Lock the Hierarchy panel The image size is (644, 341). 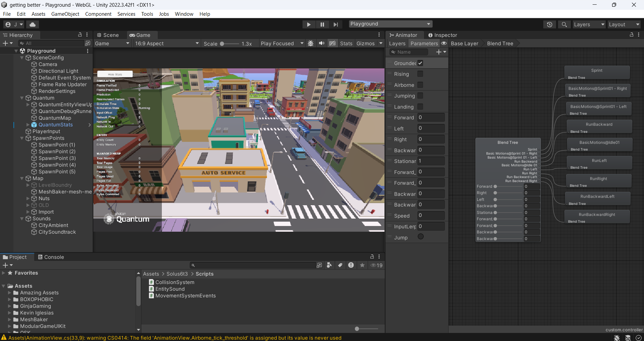point(80,35)
